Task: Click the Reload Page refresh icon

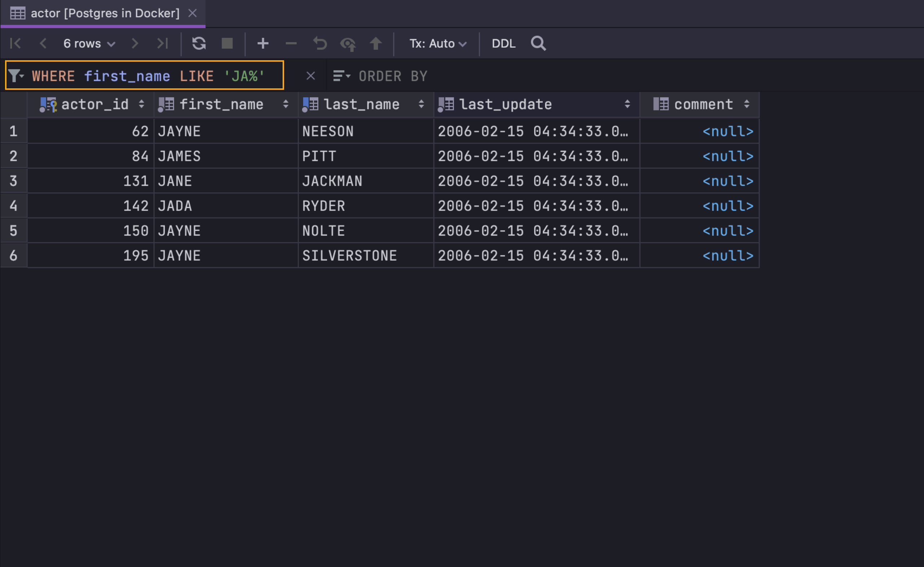Action: [x=199, y=44]
